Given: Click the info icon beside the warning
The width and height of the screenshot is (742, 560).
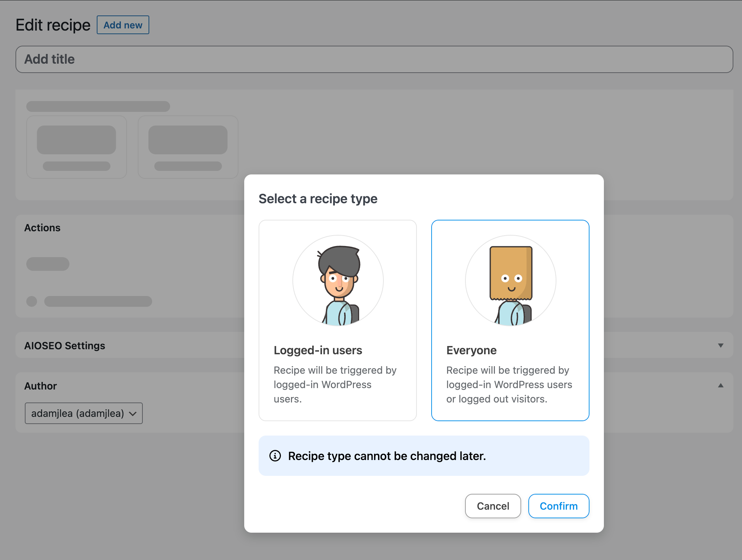Looking at the screenshot, I should click(275, 456).
